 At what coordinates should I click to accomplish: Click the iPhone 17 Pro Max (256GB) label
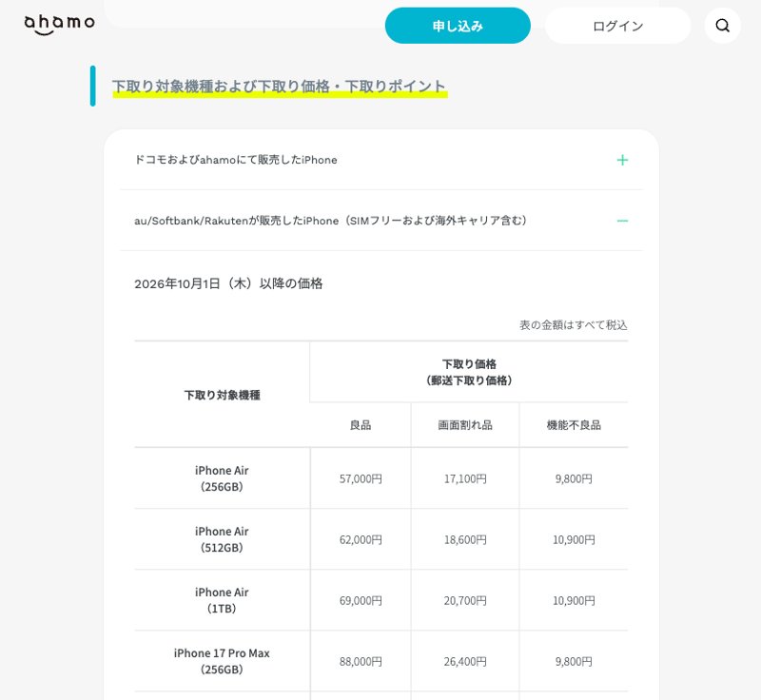coord(222,661)
